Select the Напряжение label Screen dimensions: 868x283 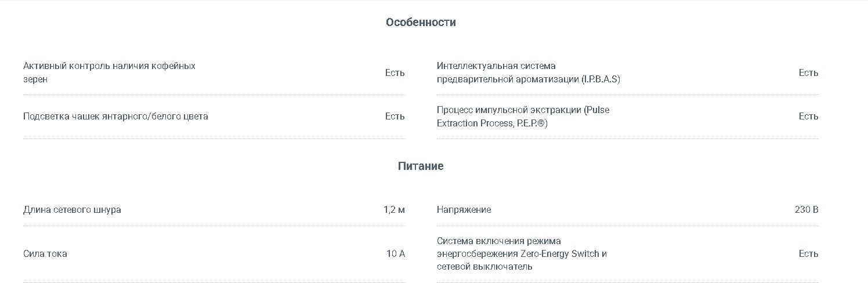tap(464, 209)
